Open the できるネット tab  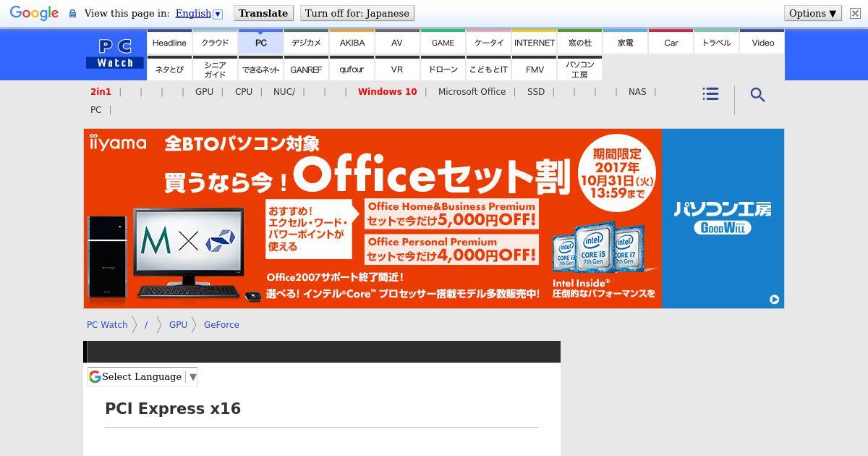261,69
